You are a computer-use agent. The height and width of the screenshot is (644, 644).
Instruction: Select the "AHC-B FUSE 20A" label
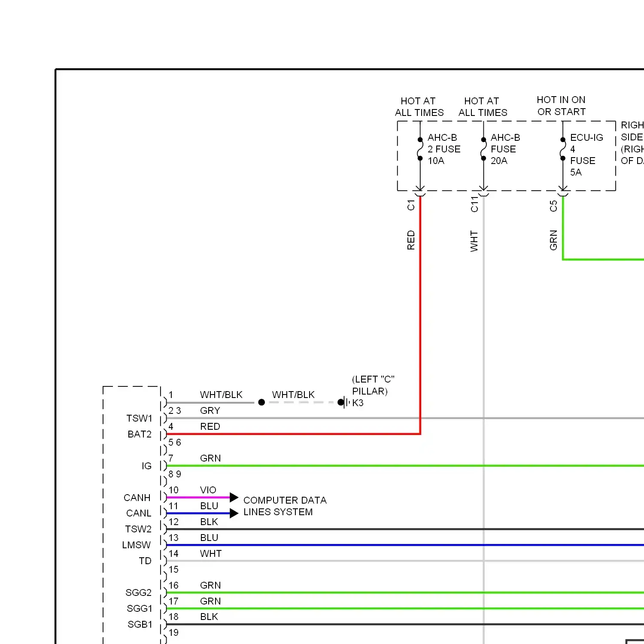click(x=505, y=149)
